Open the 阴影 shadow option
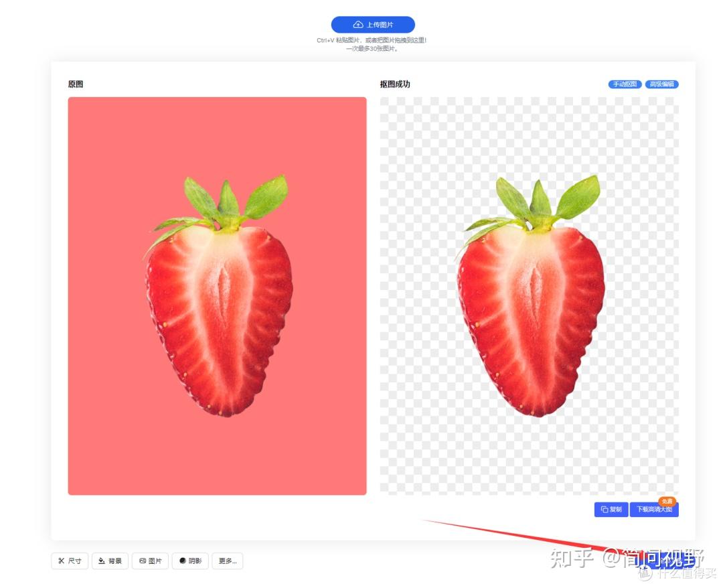 [x=190, y=561]
